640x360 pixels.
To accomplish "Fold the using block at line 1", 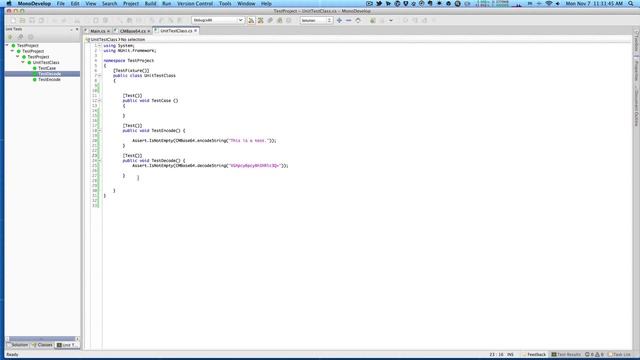I will click(x=100, y=46).
